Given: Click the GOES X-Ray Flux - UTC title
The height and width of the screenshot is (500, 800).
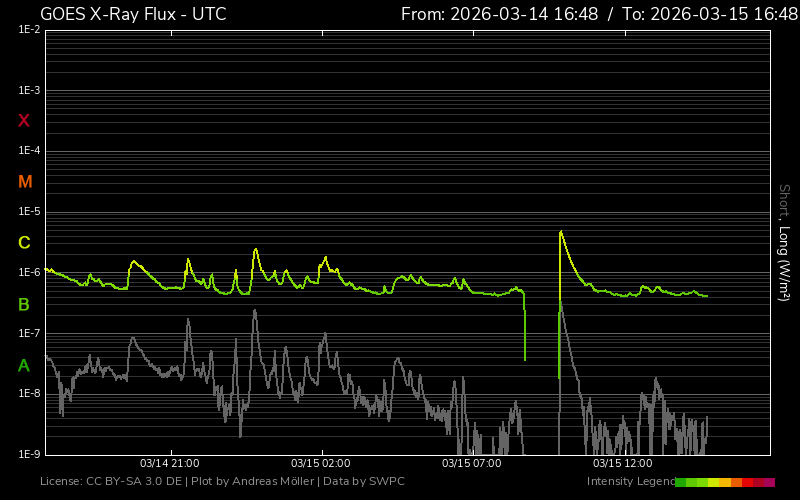Looking at the screenshot, I should pyautogui.click(x=133, y=14).
